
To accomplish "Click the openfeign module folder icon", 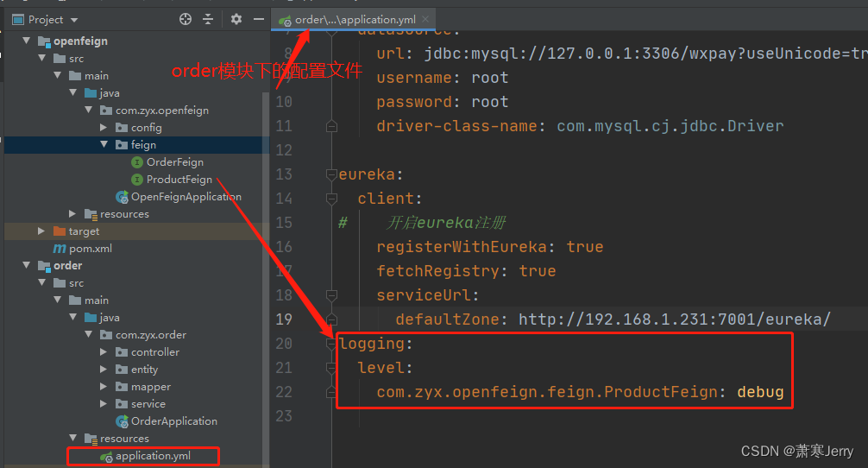I will [x=44, y=41].
